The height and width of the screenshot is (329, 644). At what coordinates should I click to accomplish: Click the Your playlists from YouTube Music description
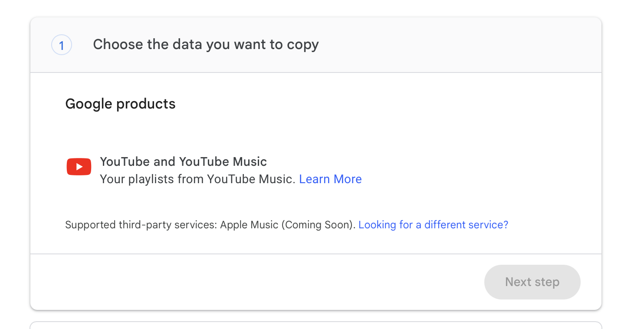[x=198, y=179]
